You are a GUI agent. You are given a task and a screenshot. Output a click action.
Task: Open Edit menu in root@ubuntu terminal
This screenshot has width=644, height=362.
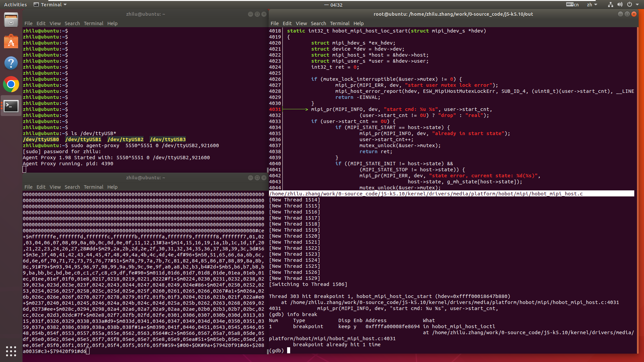[x=287, y=23]
